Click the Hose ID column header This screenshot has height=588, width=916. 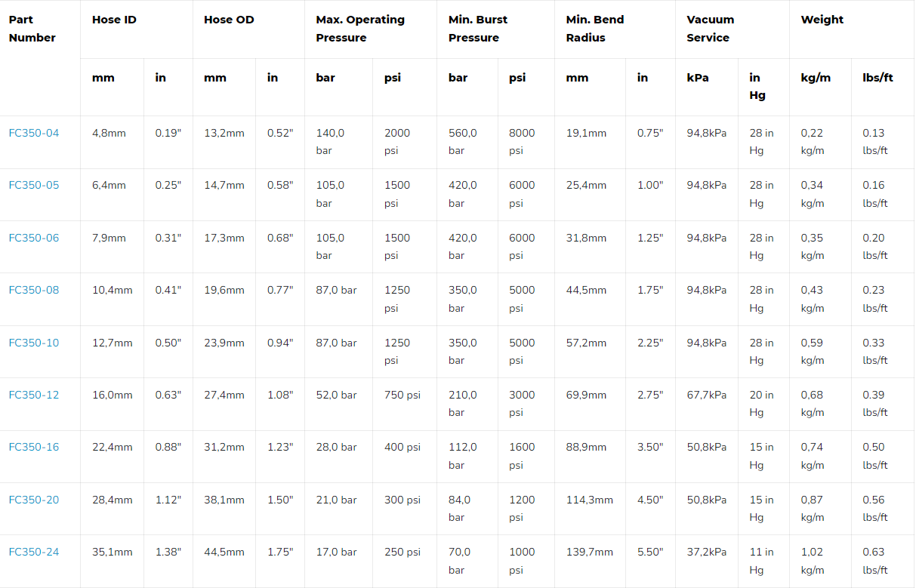(x=114, y=20)
